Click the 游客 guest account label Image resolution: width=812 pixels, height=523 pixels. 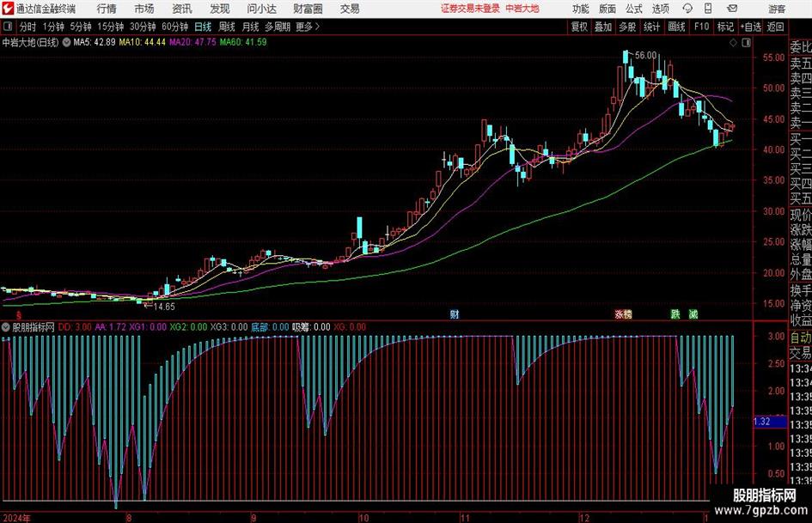point(776,9)
